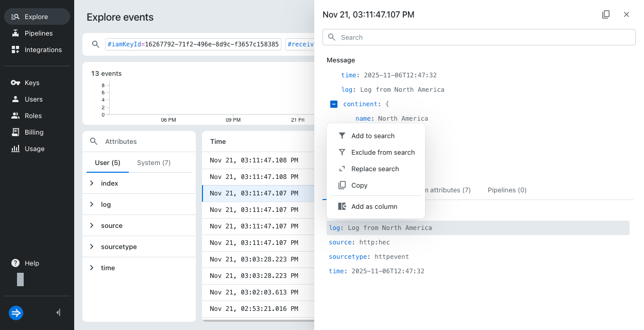Collapse the continent object toggle
The image size is (644, 330).
(333, 104)
